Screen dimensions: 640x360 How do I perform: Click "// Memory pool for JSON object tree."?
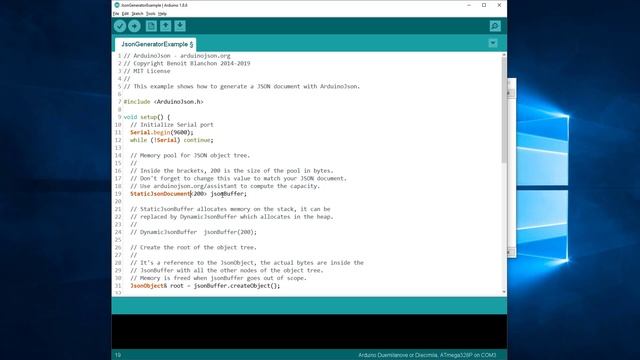click(190, 156)
